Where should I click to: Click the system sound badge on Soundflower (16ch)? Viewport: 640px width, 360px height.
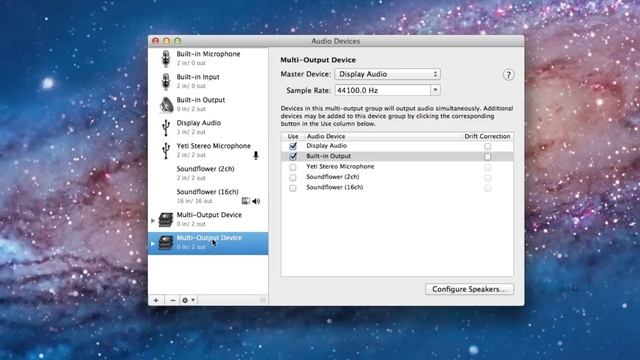[x=245, y=200]
